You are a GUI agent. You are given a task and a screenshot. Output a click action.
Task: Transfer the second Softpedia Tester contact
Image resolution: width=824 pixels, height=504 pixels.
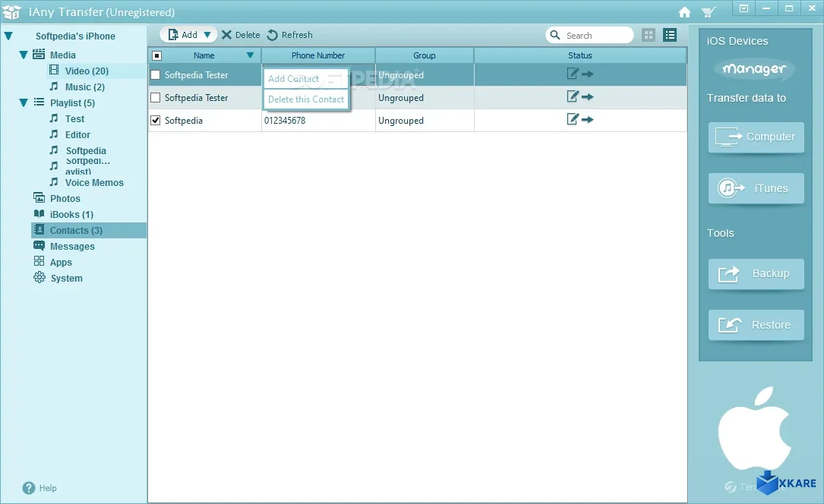pyautogui.click(x=588, y=96)
